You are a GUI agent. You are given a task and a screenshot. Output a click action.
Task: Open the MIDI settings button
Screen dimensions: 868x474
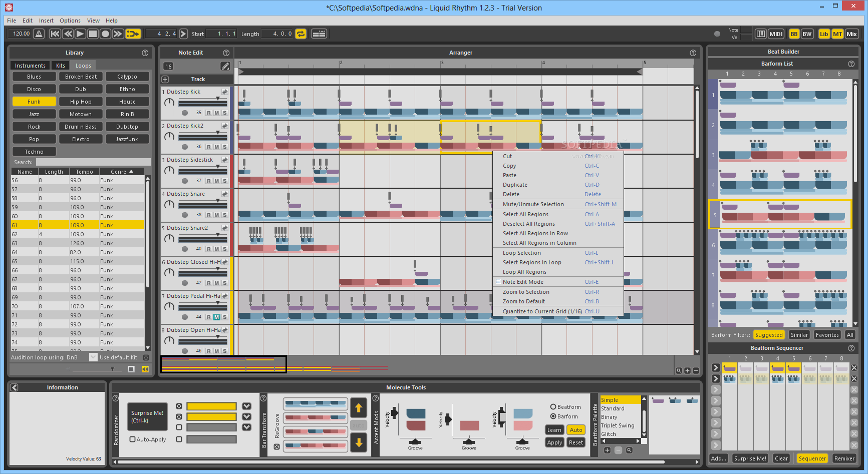point(776,34)
